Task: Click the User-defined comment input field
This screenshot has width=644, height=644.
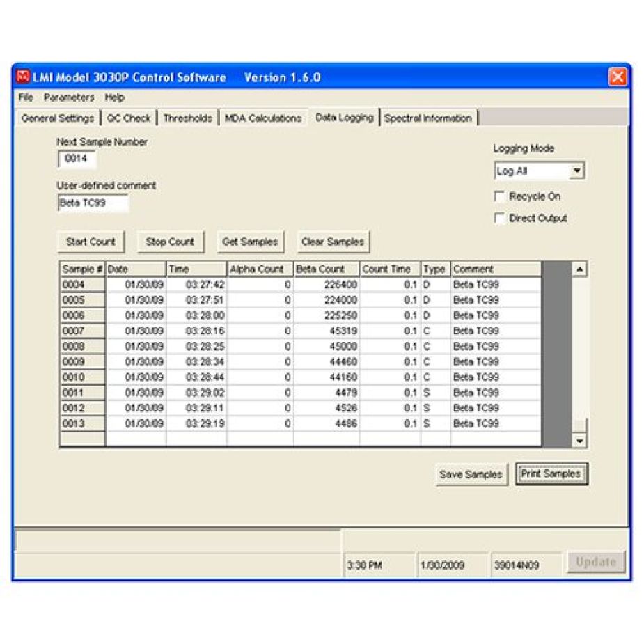Action: (93, 203)
